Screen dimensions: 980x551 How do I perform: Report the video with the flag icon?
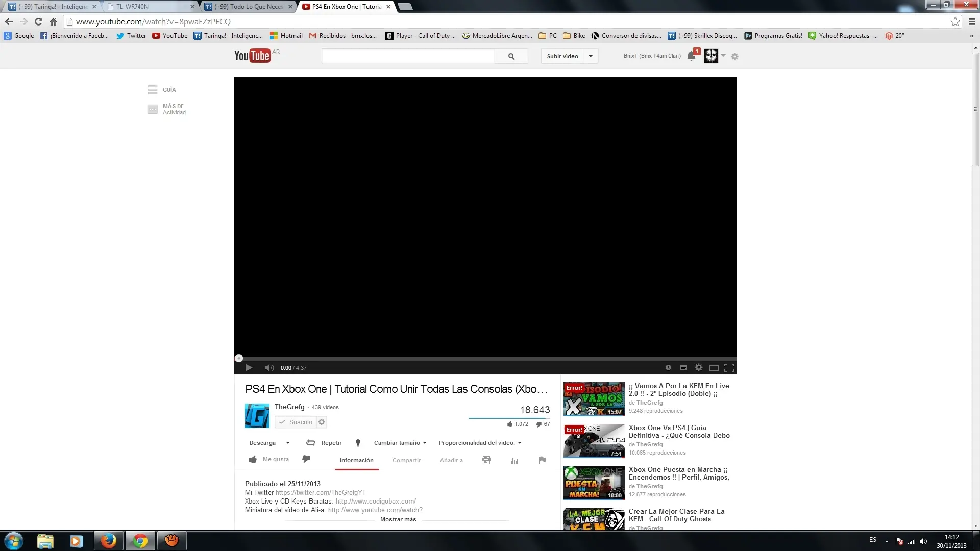[543, 460]
